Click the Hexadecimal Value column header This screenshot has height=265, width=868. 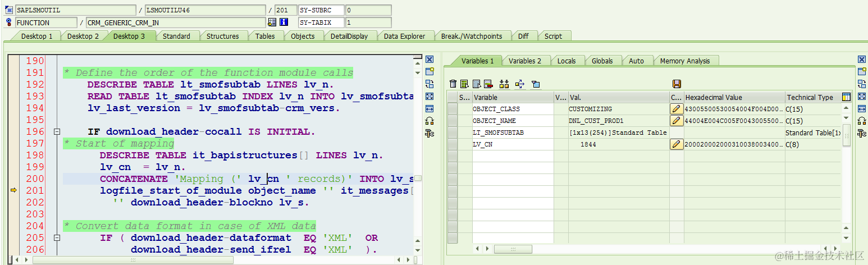734,97
